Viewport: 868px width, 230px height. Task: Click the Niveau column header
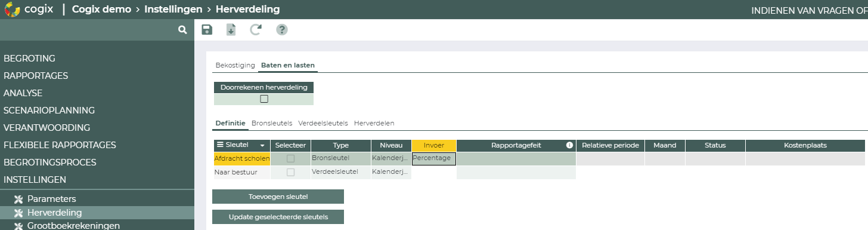pyautogui.click(x=391, y=145)
